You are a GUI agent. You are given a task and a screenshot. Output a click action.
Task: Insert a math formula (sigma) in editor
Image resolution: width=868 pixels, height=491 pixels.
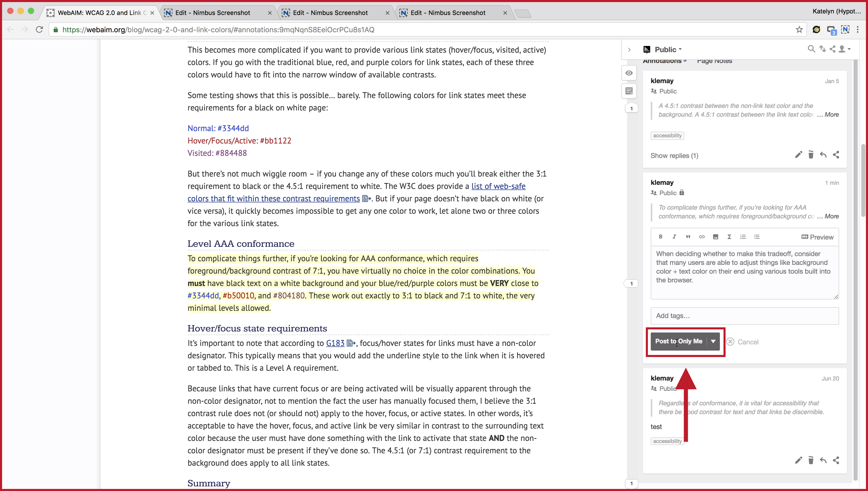coord(729,237)
